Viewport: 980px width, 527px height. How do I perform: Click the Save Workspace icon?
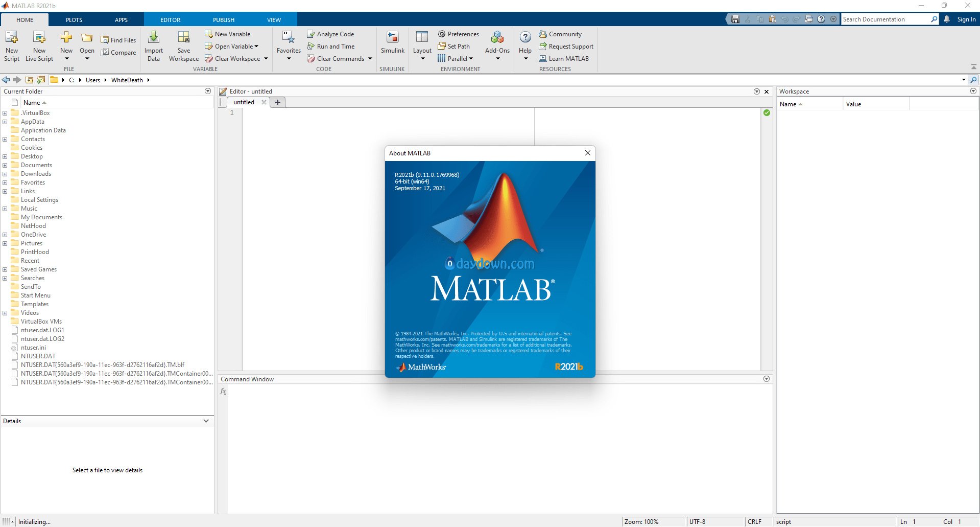pyautogui.click(x=184, y=37)
